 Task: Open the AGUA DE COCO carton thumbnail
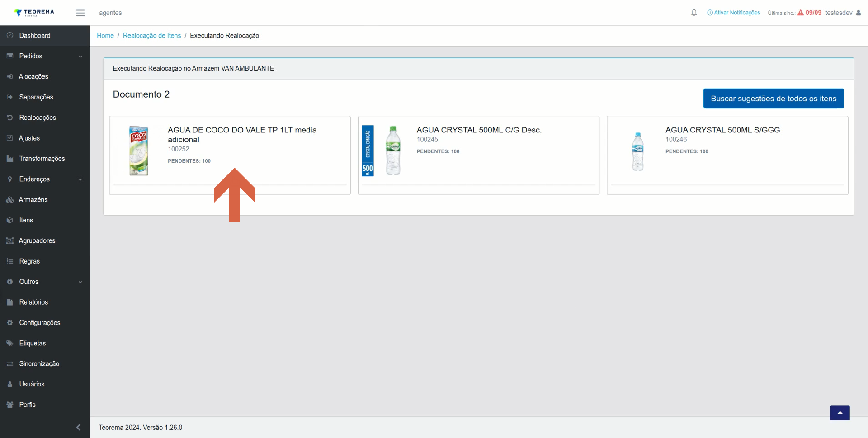coord(139,151)
